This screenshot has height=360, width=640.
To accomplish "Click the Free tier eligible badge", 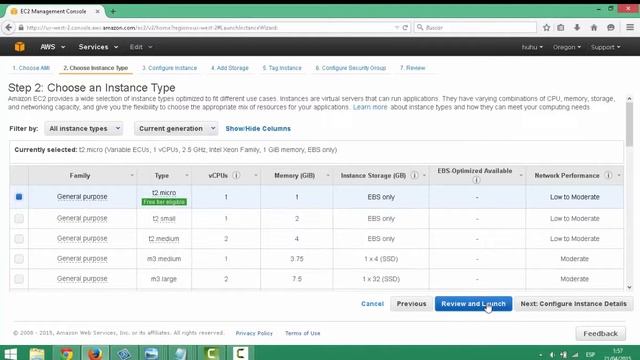I will tap(164, 202).
